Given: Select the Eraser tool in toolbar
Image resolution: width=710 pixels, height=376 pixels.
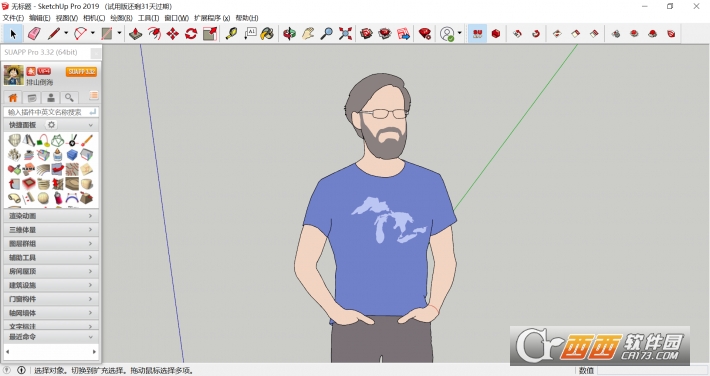Looking at the screenshot, I should point(34,34).
